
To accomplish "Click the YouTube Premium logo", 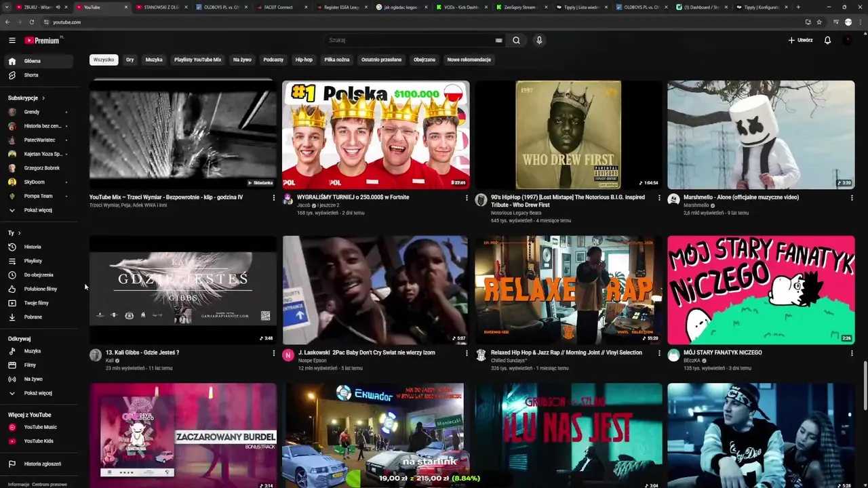I will pos(43,41).
